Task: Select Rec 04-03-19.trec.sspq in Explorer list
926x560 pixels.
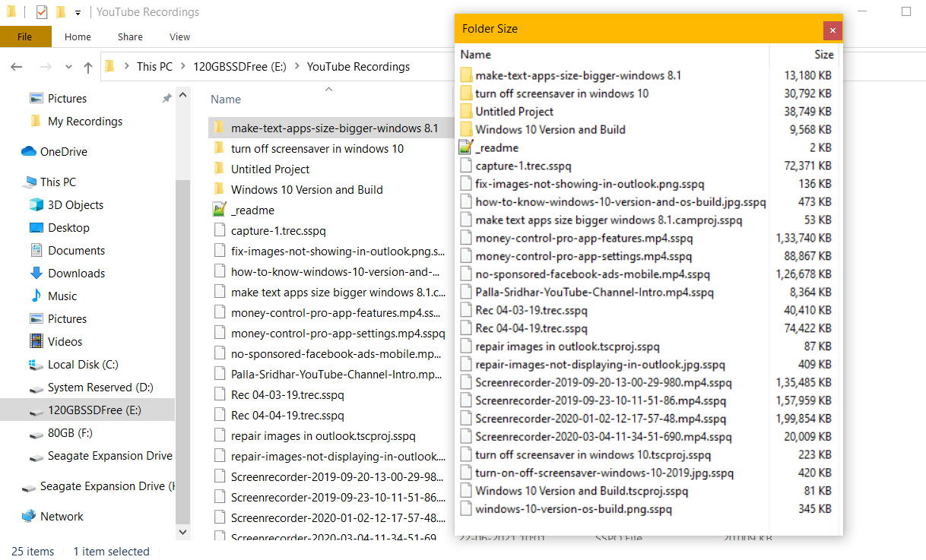Action: tap(287, 395)
